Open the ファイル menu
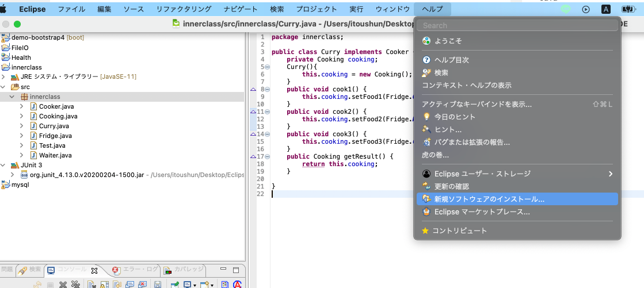 click(x=71, y=9)
